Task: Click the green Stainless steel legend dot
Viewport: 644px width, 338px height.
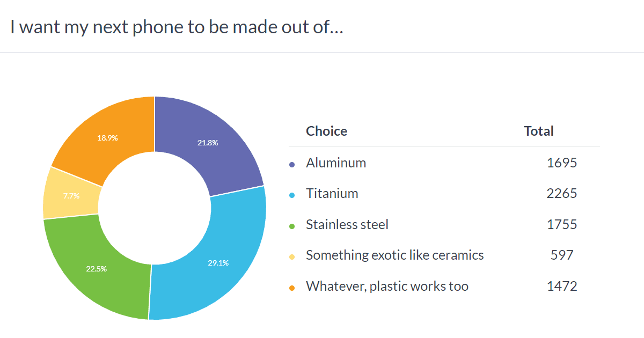Action: [292, 226]
